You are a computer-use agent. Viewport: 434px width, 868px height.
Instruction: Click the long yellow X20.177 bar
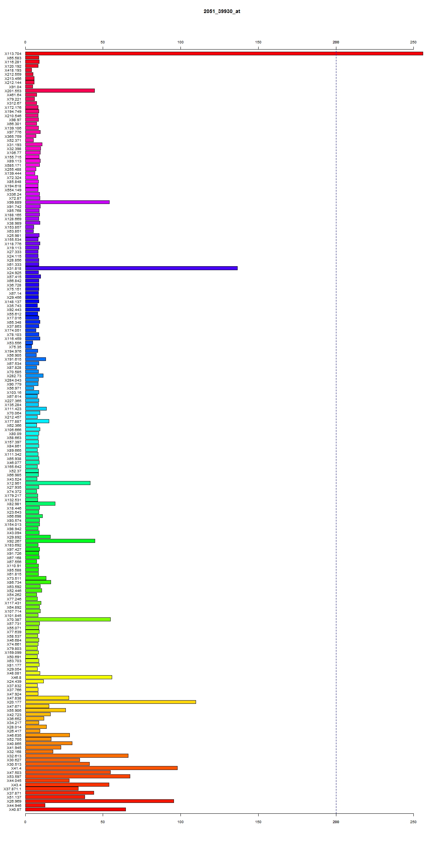(x=111, y=702)
